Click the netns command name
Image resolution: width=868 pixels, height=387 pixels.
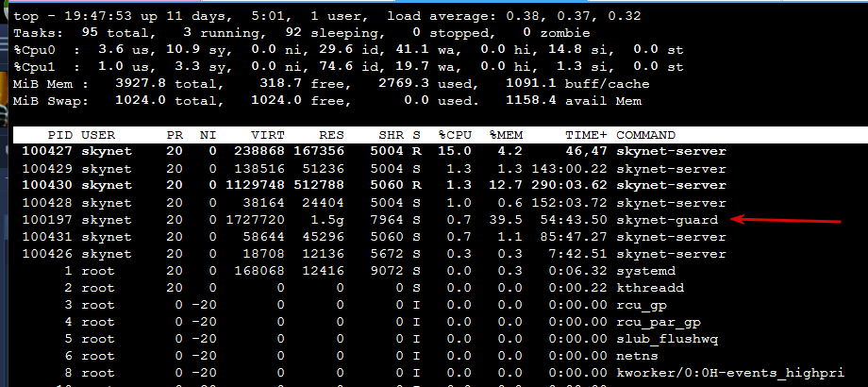[x=637, y=356]
